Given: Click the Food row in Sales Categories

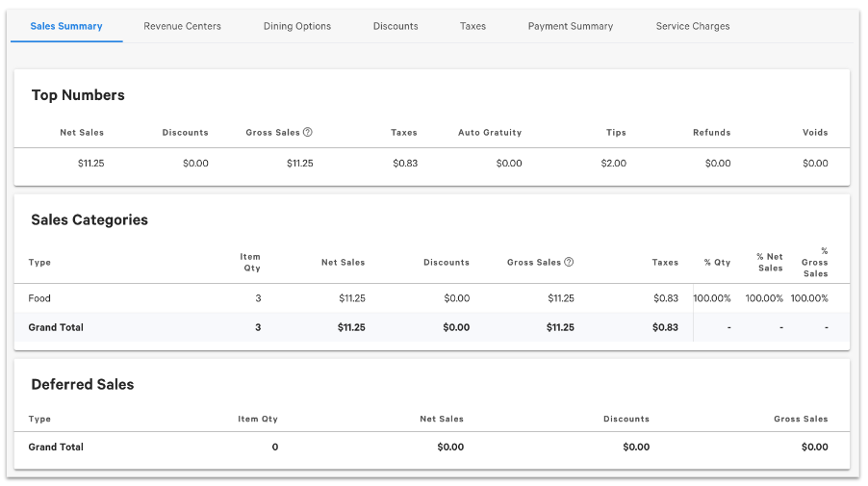Looking at the screenshot, I should coord(39,298).
